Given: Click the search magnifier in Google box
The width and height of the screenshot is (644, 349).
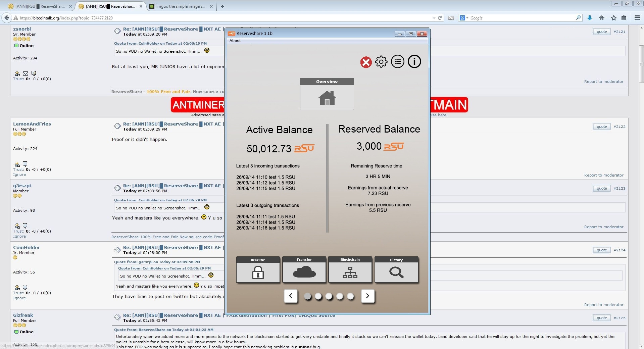Looking at the screenshot, I should tap(578, 18).
